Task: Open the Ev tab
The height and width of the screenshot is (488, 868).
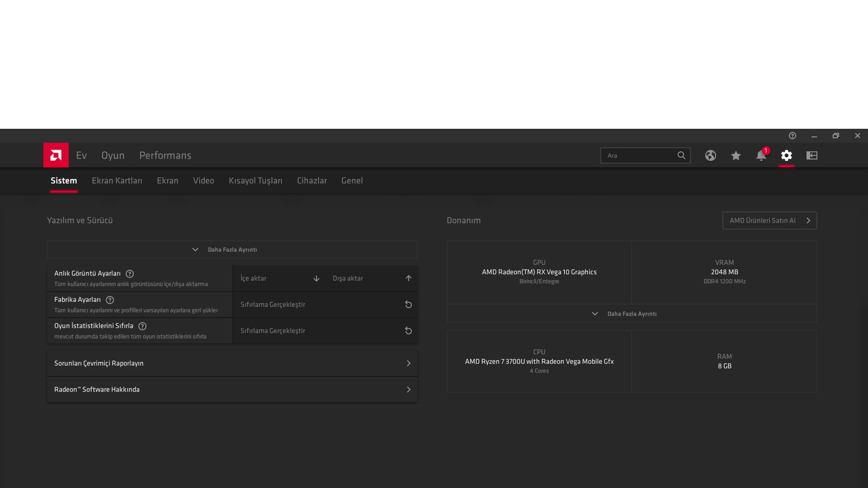Action: pos(81,155)
